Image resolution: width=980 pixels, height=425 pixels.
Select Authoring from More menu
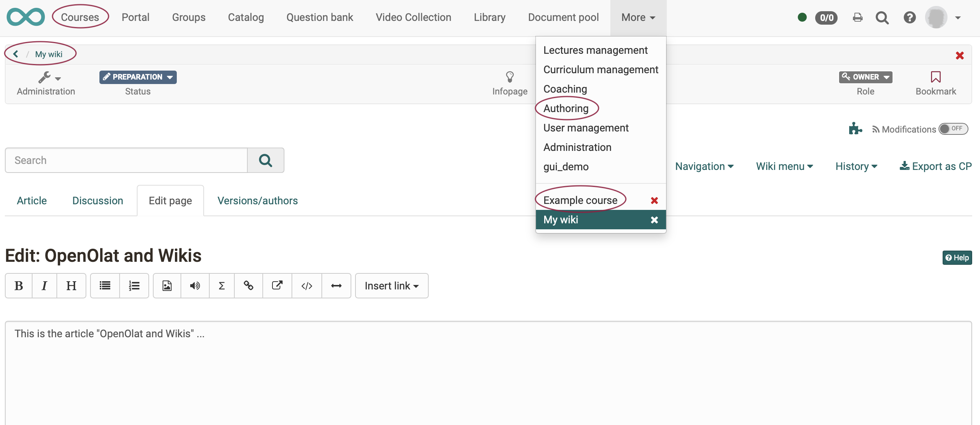[566, 108]
